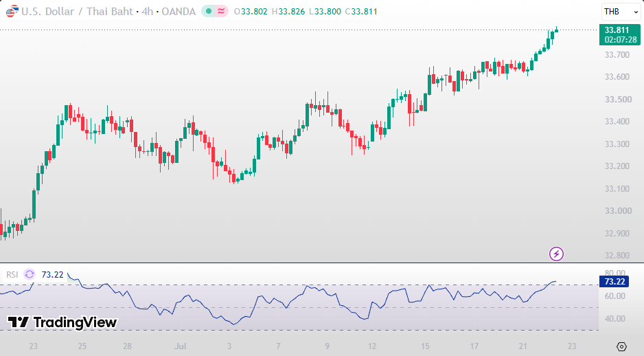Screen dimensions: 644x356
Task: Click the 73.22 RSI value axis label
Action: coord(614,282)
